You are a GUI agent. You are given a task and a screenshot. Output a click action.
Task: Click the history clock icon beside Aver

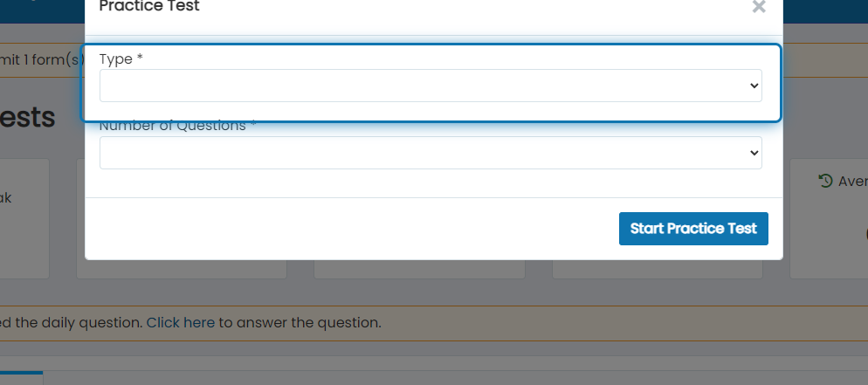point(825,181)
